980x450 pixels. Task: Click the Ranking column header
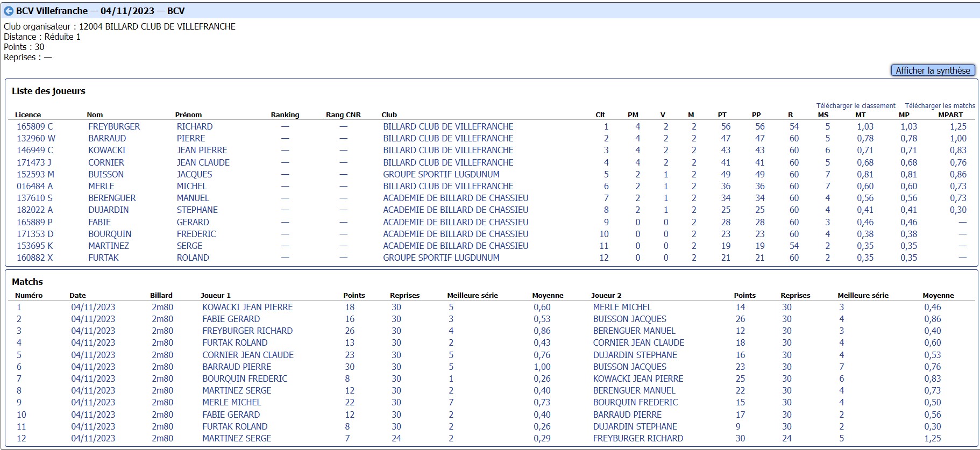[x=285, y=115]
